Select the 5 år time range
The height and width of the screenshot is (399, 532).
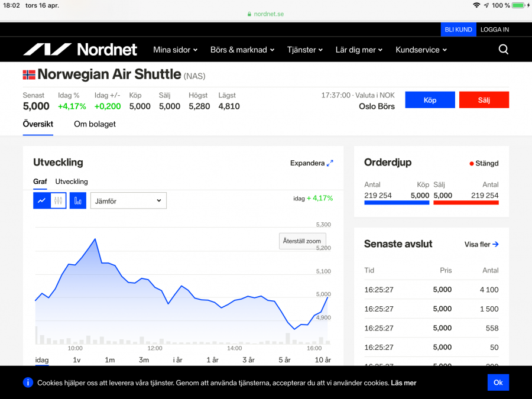284,360
